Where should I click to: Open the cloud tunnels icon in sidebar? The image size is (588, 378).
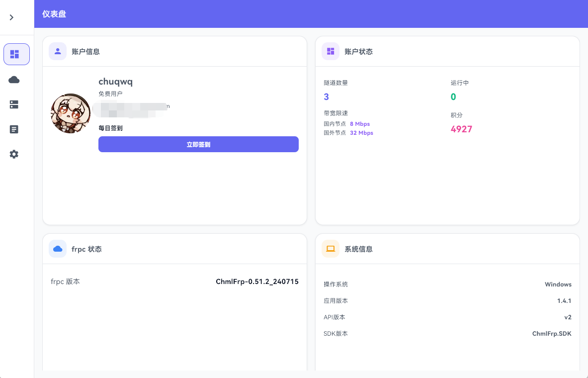click(14, 80)
